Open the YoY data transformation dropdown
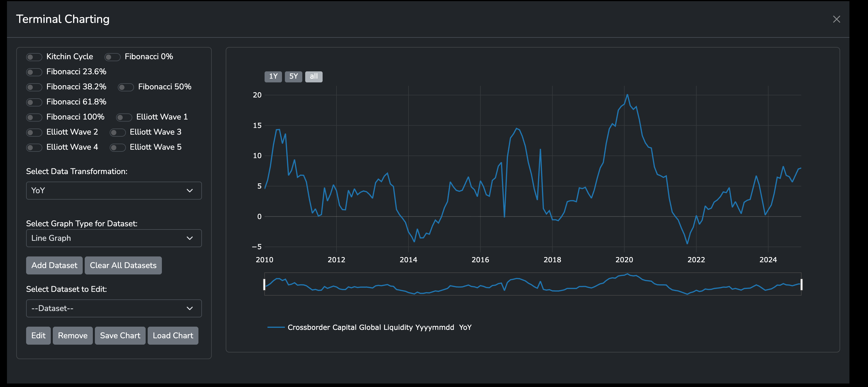This screenshot has width=868, height=387. click(113, 191)
